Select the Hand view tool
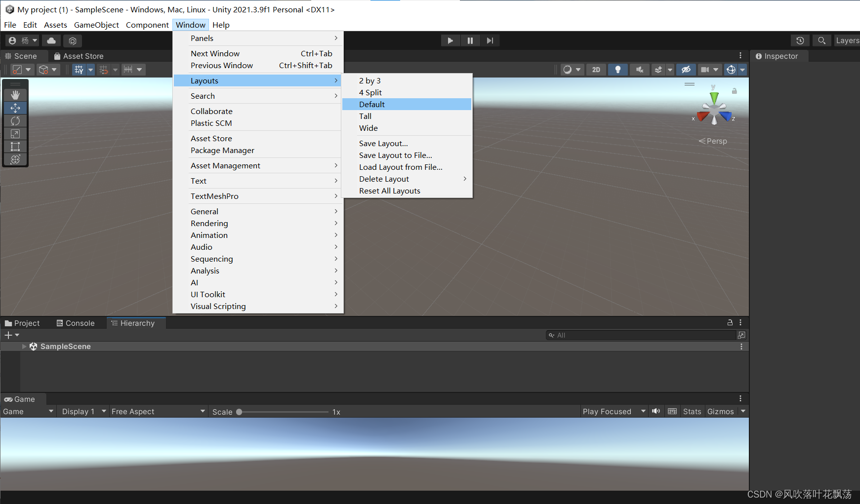860x504 pixels. pos(15,95)
